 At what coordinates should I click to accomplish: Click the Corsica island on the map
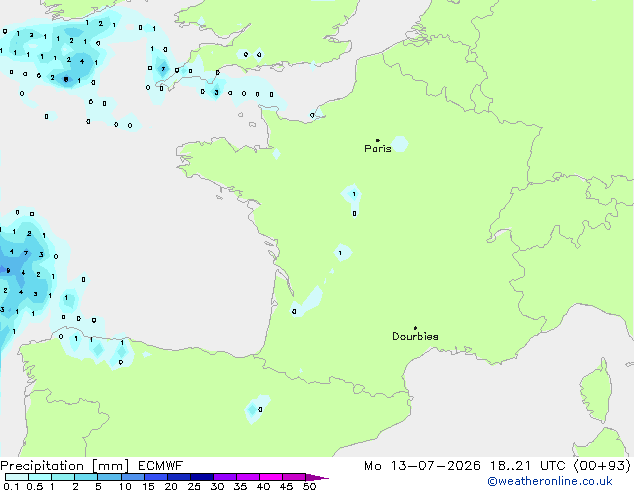[x=597, y=392]
